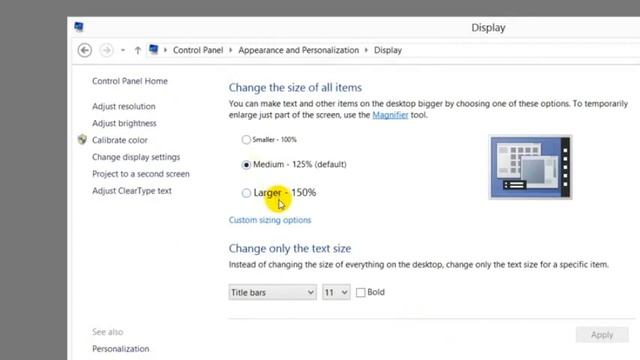Click the Display window title bar icon
This screenshot has height=360, width=640.
79,27
